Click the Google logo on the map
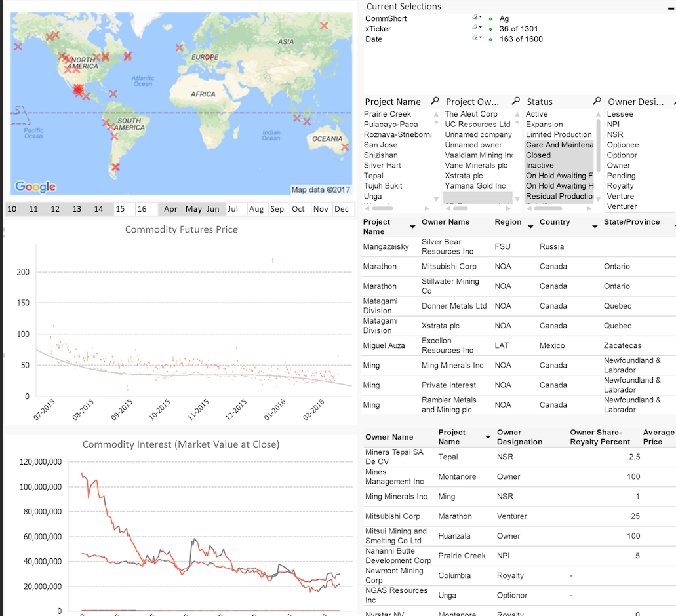Viewport: 676px width, 616px height. click(x=35, y=187)
